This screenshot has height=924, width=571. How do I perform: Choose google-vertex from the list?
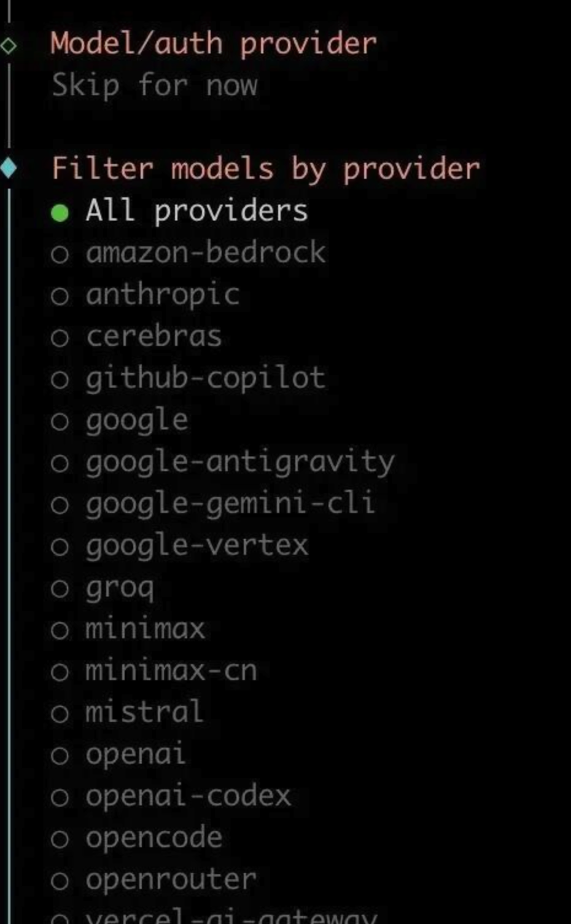(x=196, y=546)
